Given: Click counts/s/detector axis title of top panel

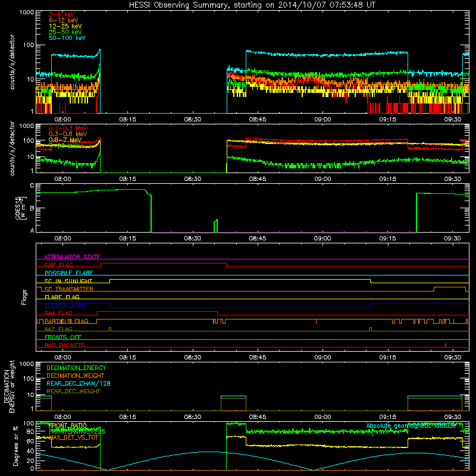Looking at the screenshot, I should 12,62.
